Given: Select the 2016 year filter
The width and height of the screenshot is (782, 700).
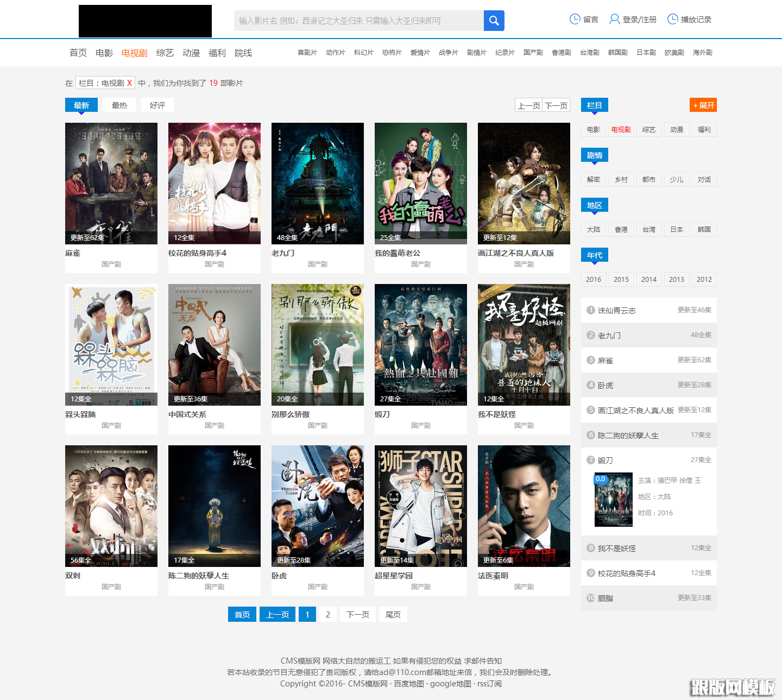Looking at the screenshot, I should (594, 280).
